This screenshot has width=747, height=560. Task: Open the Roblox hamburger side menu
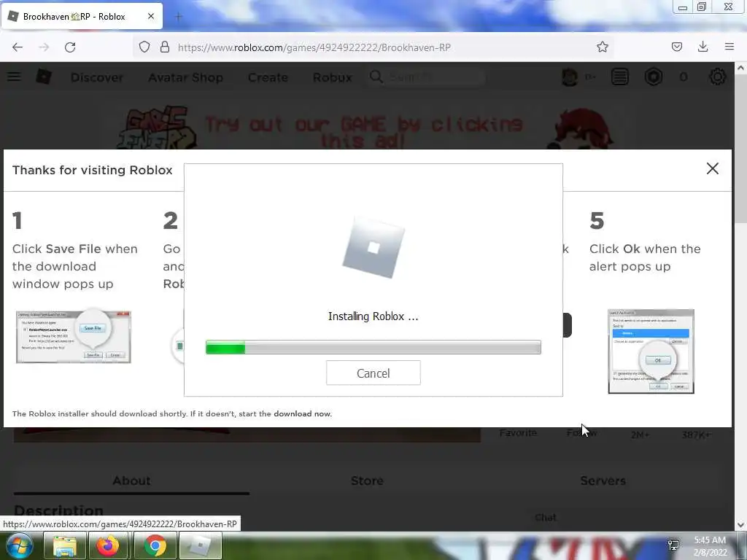coord(14,77)
